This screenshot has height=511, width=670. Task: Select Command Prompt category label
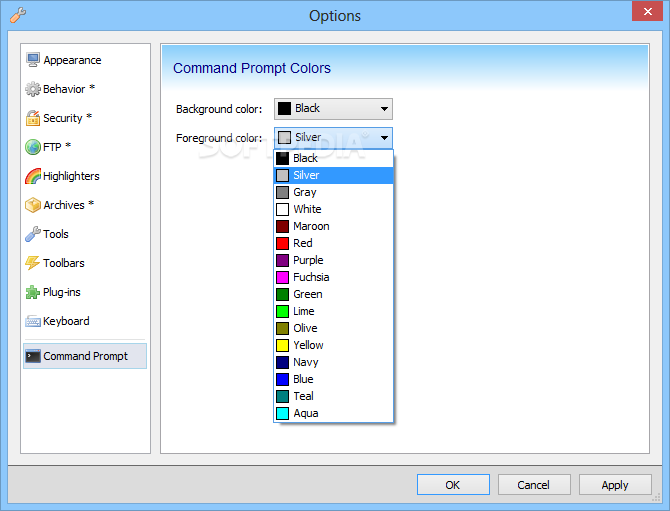click(85, 356)
